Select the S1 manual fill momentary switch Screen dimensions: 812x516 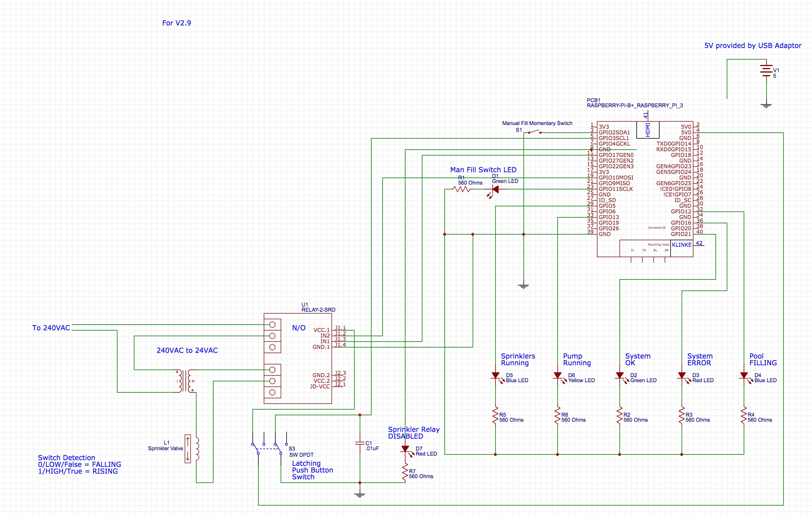(534, 132)
